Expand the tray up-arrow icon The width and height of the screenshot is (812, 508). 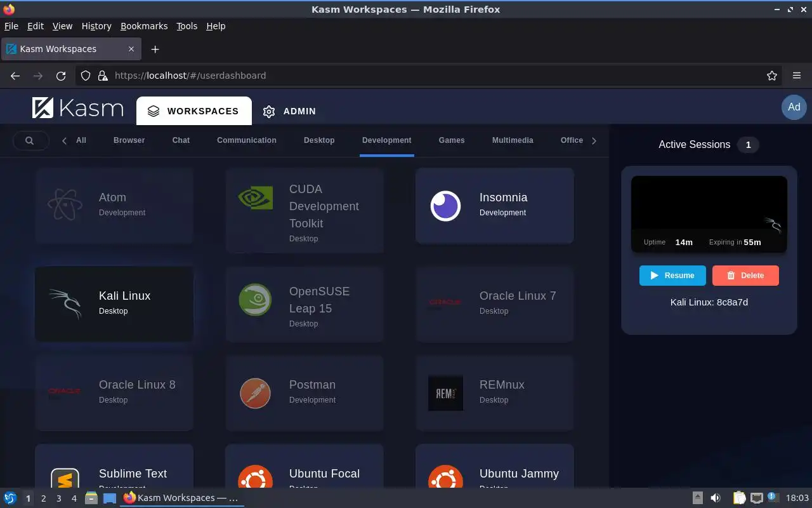point(697,498)
